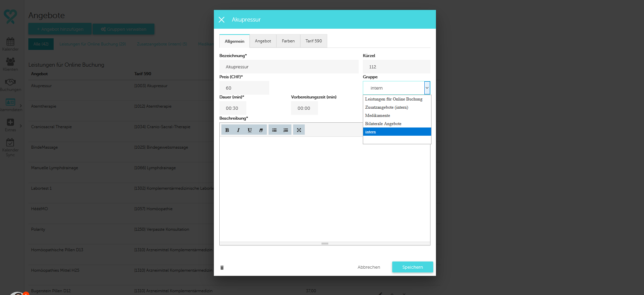The height and width of the screenshot is (295, 644).
Task: Open the Gruppe dropdown arrow
Action: pyautogui.click(x=427, y=88)
